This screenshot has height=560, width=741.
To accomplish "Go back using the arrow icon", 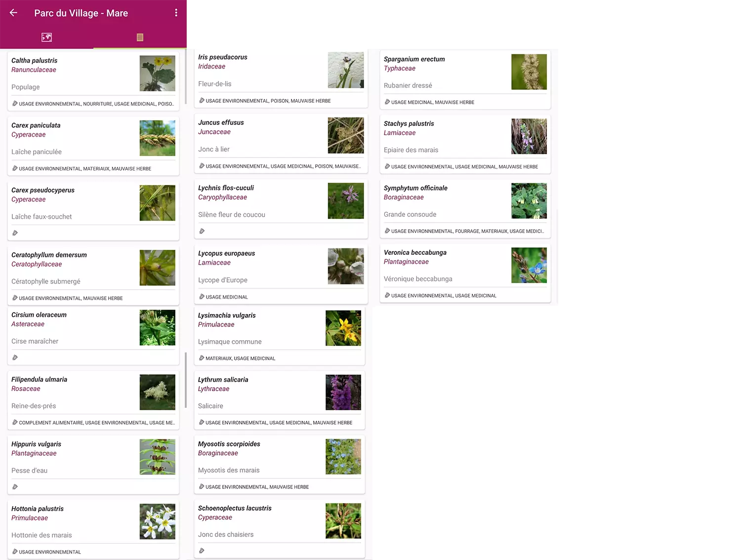I will [13, 13].
